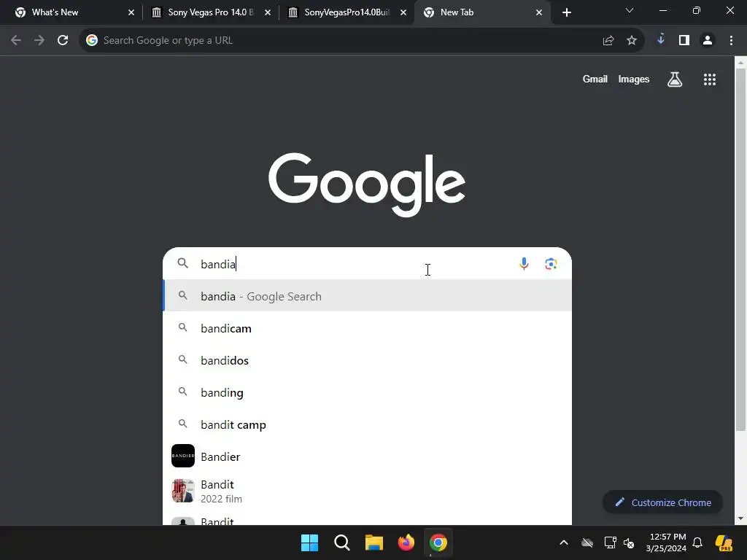Select 'bandia - Google Search' suggestion
Viewport: 747px width, 560px height.
[x=368, y=296]
